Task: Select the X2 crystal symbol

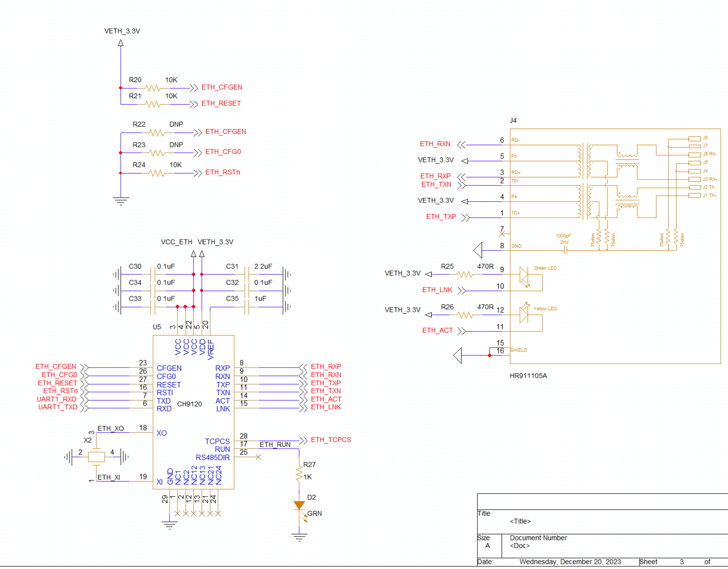Action: (x=96, y=457)
